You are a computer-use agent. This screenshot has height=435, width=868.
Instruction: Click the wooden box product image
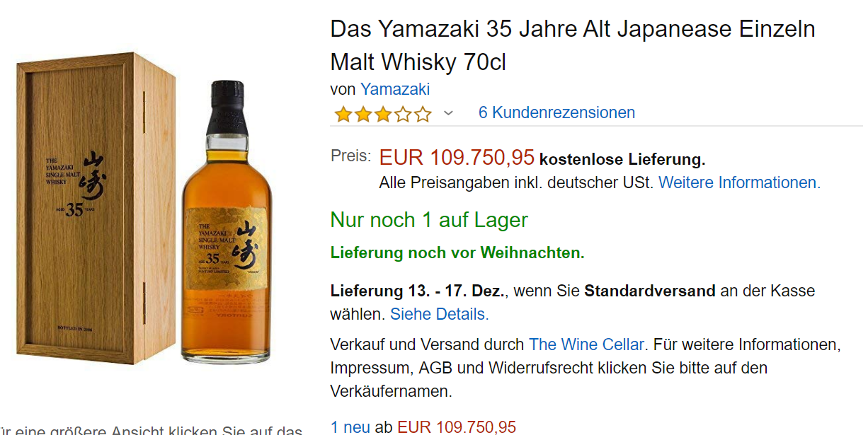pyautogui.click(x=95, y=209)
